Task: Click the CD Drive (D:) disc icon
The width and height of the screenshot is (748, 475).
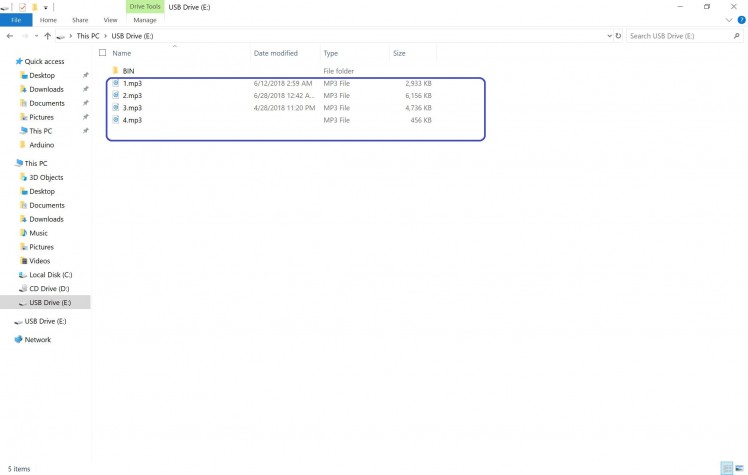Action: coord(23,289)
